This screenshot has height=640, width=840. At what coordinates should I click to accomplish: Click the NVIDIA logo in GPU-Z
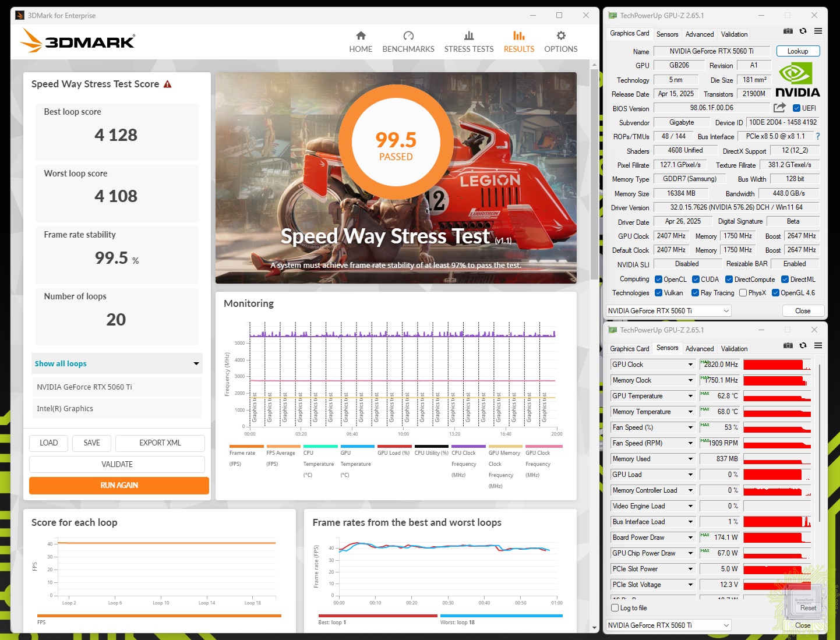(x=797, y=80)
